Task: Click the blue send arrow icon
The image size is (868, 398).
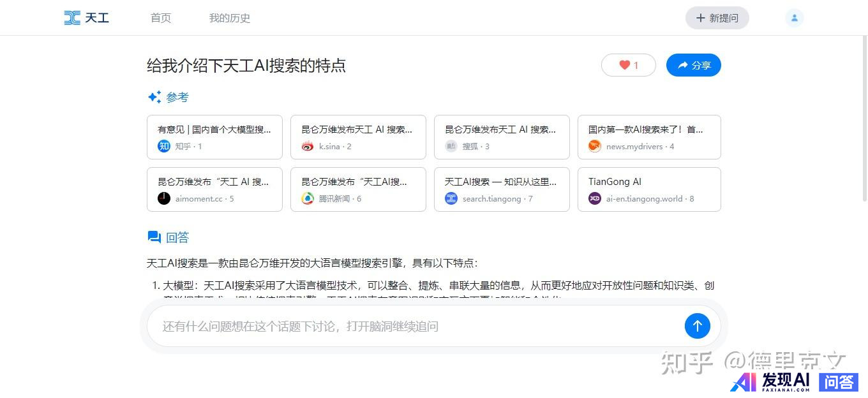Action: coord(697,326)
